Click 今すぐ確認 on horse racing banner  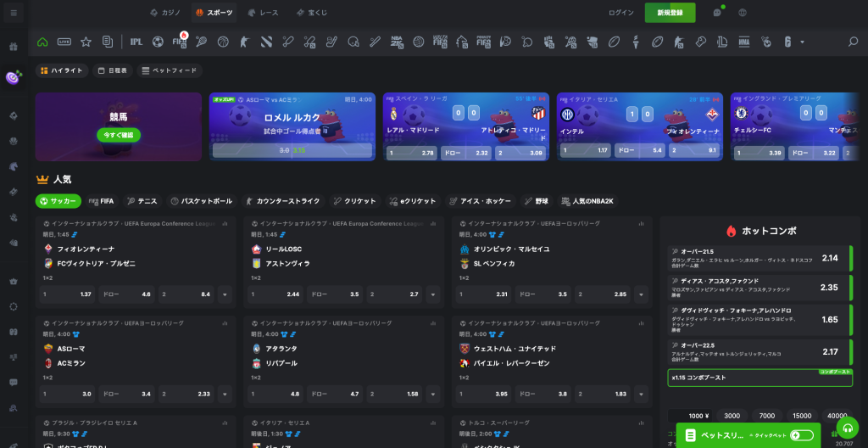[119, 135]
